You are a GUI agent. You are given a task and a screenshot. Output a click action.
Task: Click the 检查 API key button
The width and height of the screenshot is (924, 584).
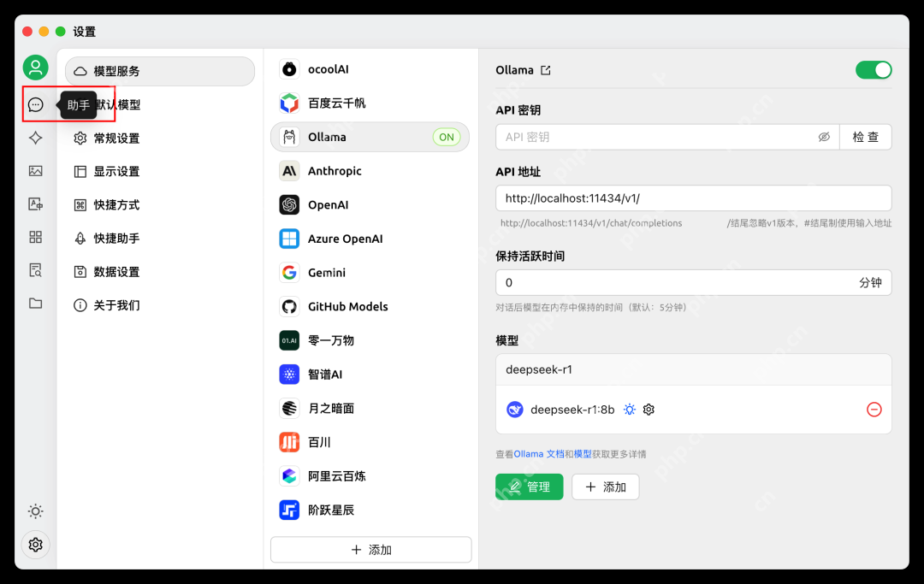866,137
